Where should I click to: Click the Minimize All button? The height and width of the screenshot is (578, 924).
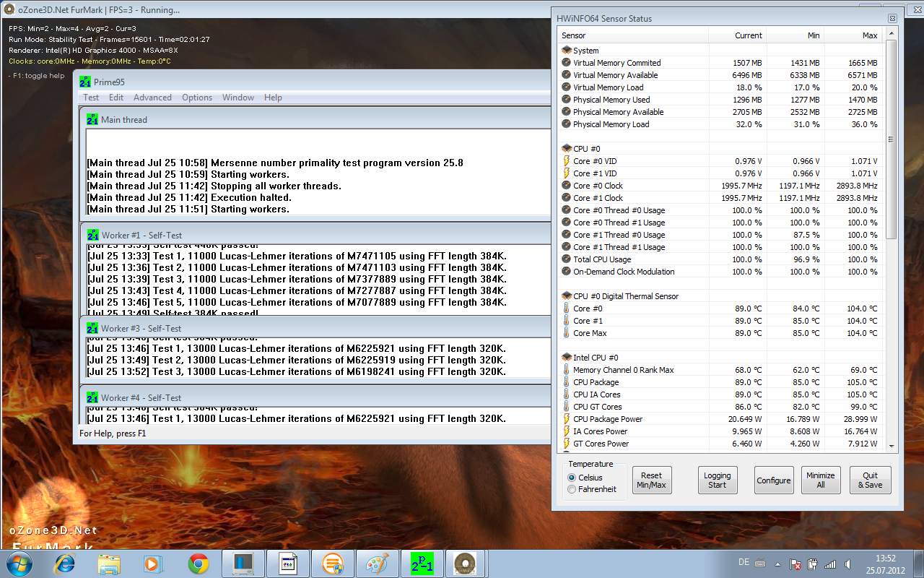click(x=821, y=480)
